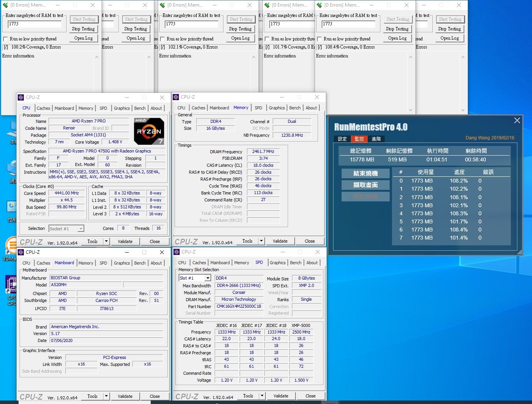Screen dimensions: 532x404
Task: Click the AMD Ryzen 7 logo image
Action: pyautogui.click(x=149, y=131)
